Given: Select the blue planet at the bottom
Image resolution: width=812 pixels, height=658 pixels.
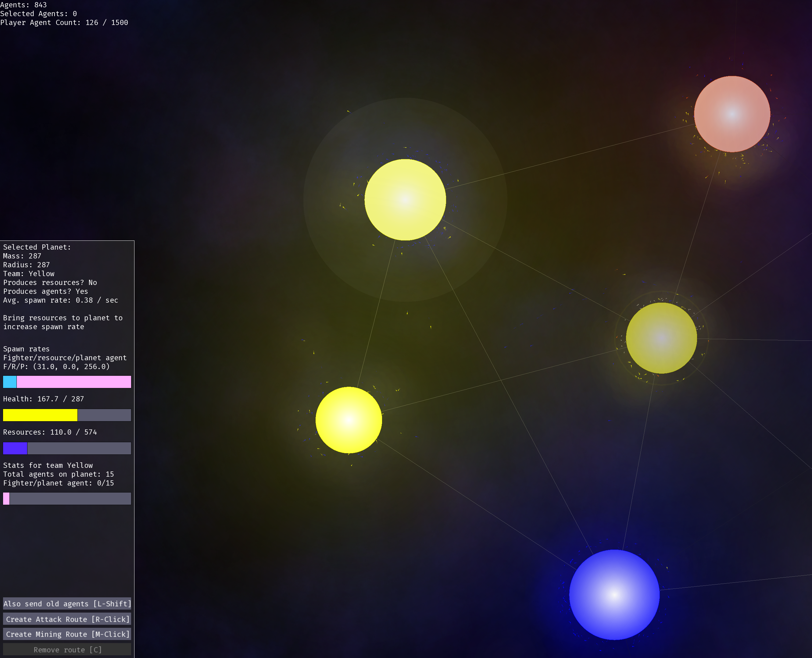Looking at the screenshot, I should [x=614, y=594].
